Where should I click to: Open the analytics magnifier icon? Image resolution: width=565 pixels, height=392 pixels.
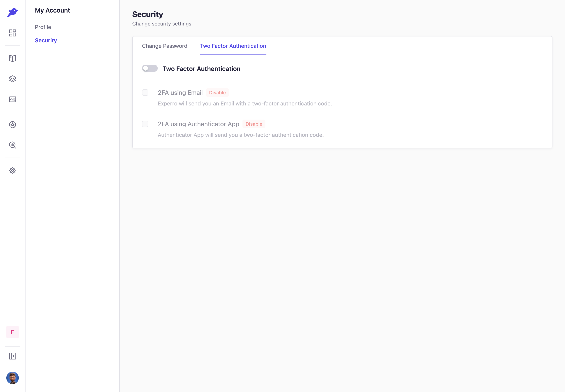[13, 145]
